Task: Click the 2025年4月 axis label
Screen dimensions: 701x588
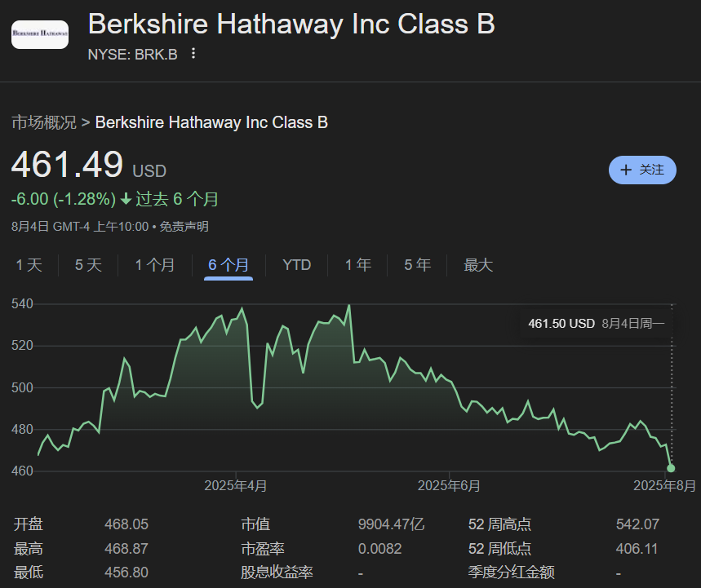Action: [x=236, y=486]
